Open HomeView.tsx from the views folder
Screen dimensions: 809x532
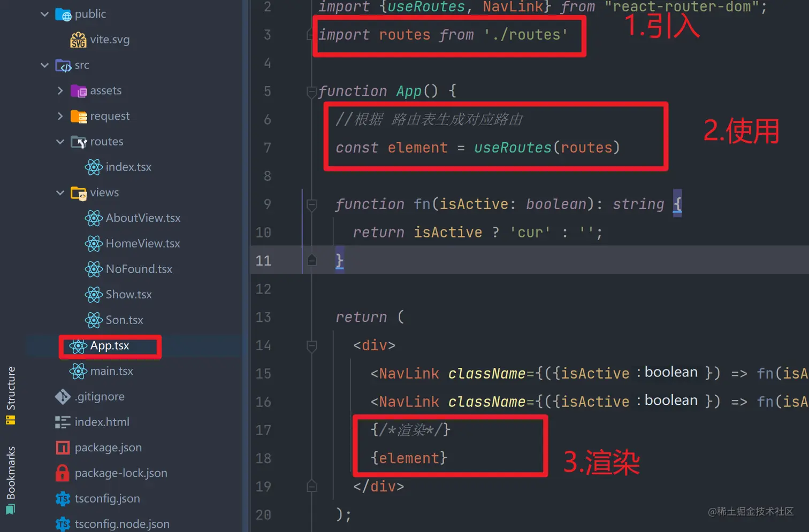[143, 243]
